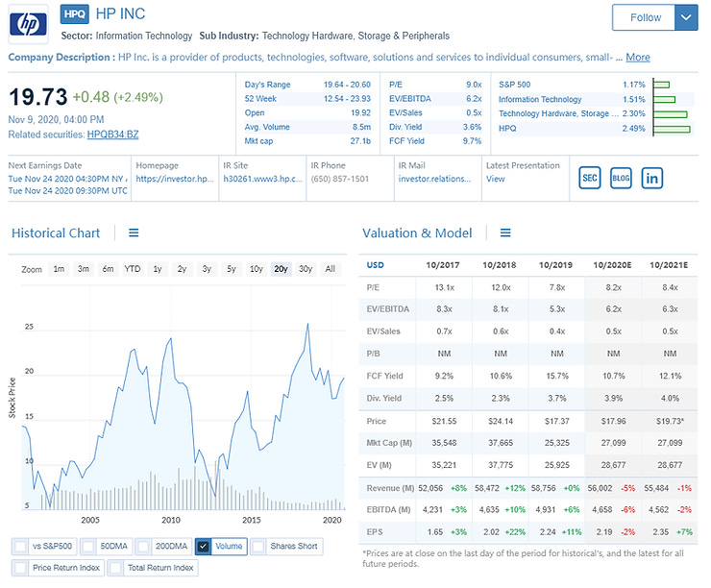Click the USD currency header
Screen dimensions: 711x588
coord(375,265)
